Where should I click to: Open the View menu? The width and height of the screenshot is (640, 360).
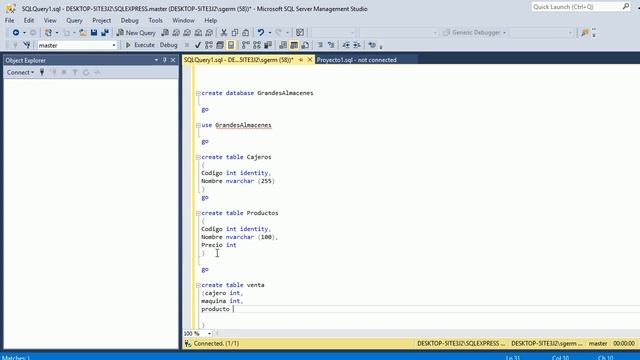coord(50,20)
